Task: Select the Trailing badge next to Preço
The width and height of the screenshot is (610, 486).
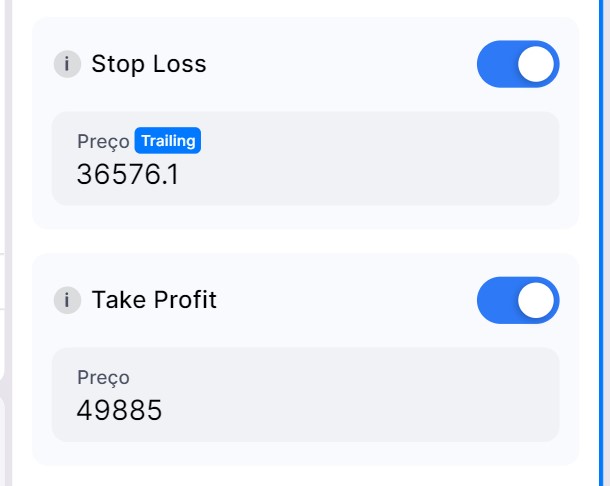Action: pyautogui.click(x=168, y=140)
